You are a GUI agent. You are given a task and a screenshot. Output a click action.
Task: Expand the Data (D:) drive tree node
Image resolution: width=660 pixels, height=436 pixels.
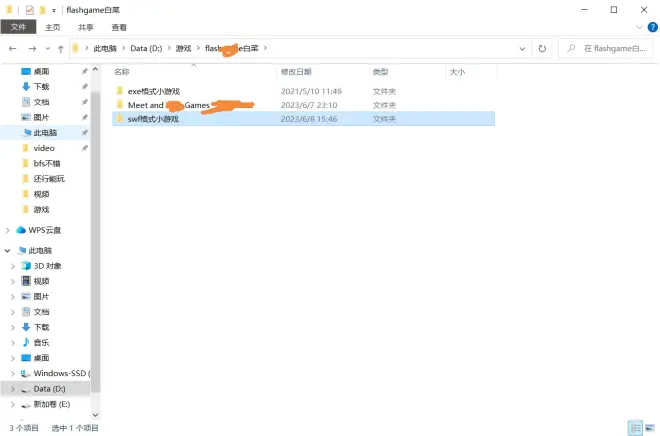(x=12, y=388)
